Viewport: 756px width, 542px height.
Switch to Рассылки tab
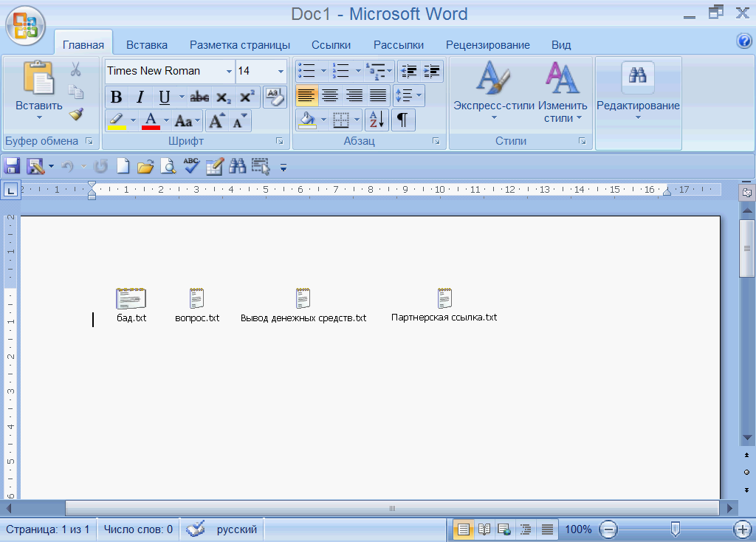tap(398, 45)
